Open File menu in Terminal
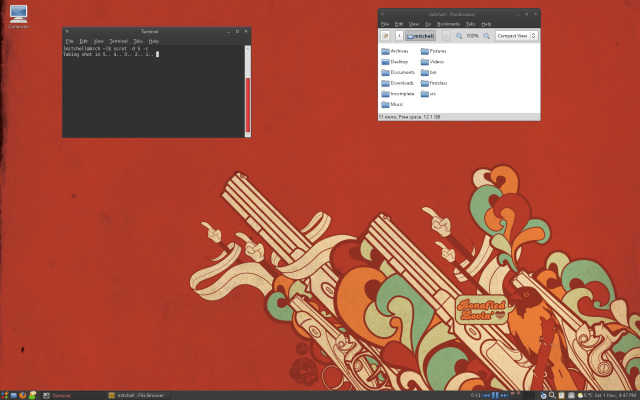 (x=69, y=41)
